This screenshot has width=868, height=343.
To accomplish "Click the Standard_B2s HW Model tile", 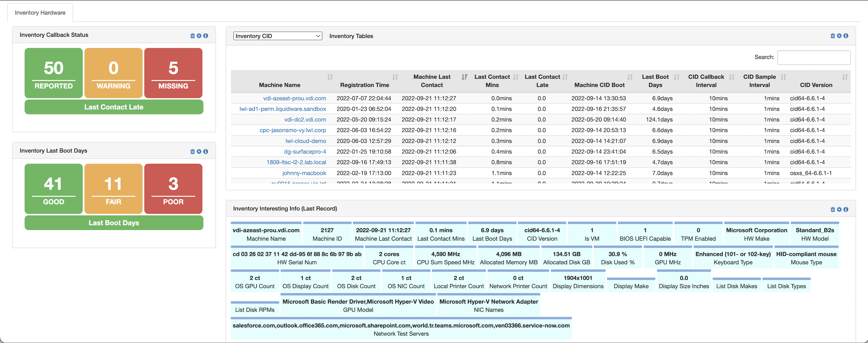I will pos(814,233).
